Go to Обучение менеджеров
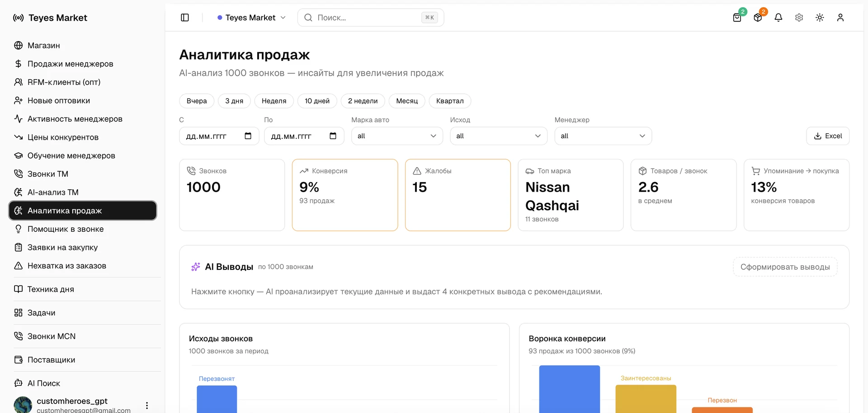 (85, 155)
